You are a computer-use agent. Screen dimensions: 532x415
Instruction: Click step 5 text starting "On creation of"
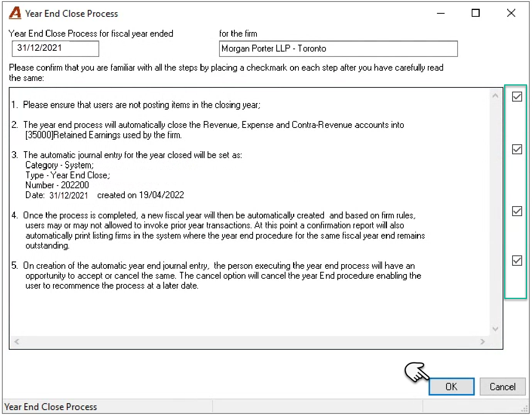[x=223, y=276]
